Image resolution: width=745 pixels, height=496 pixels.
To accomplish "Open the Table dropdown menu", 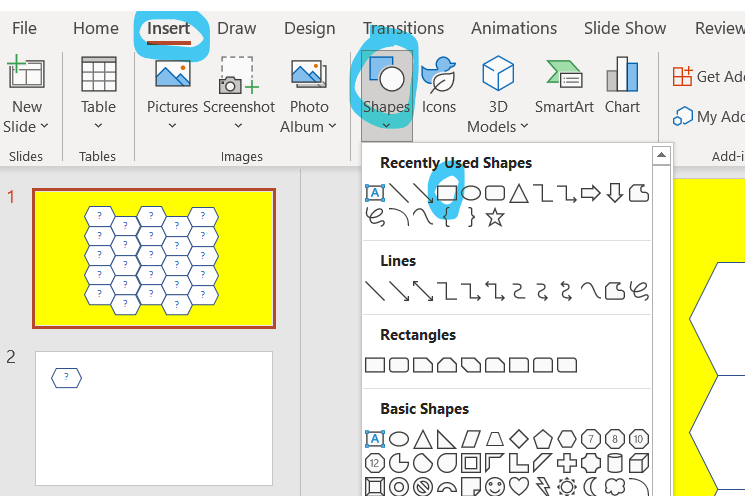I will (x=98, y=127).
